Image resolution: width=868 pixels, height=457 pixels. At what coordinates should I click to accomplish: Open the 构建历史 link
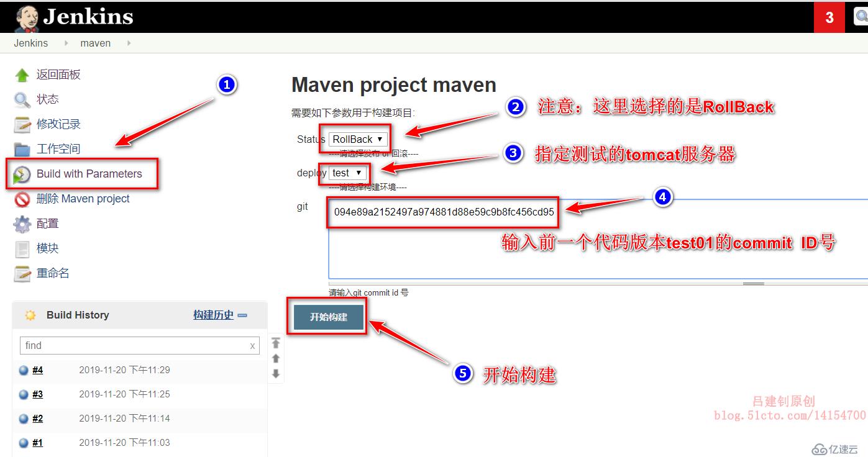pyautogui.click(x=213, y=315)
